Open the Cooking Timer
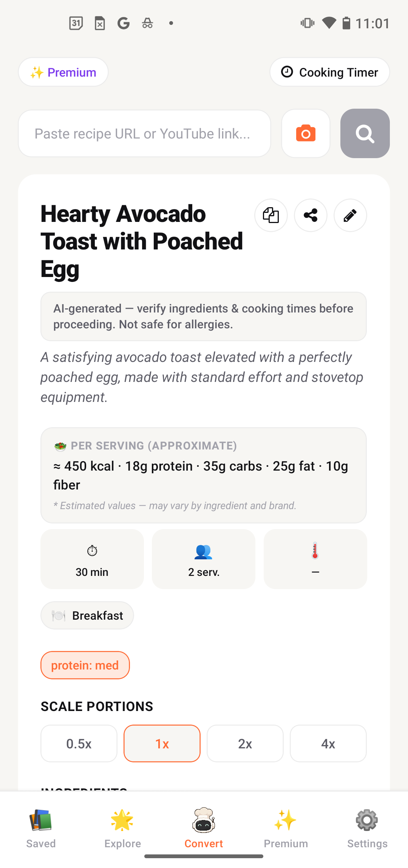The height and width of the screenshot is (868, 408). [329, 72]
